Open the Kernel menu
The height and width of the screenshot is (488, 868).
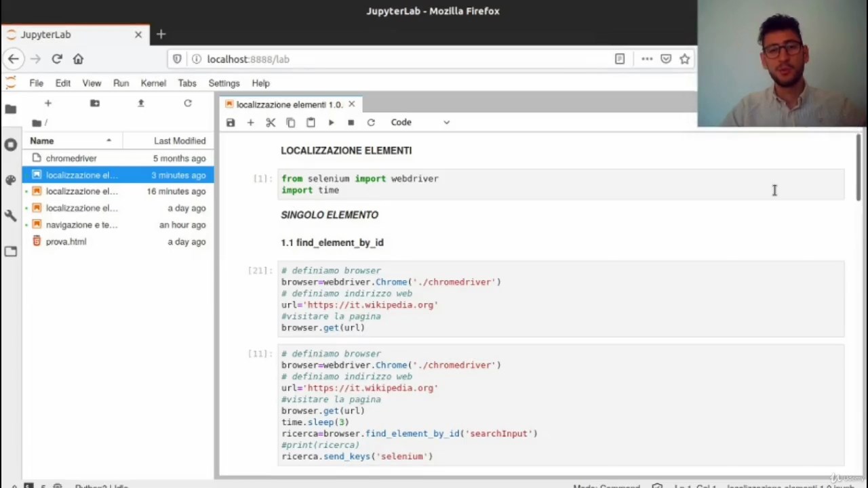coord(153,83)
